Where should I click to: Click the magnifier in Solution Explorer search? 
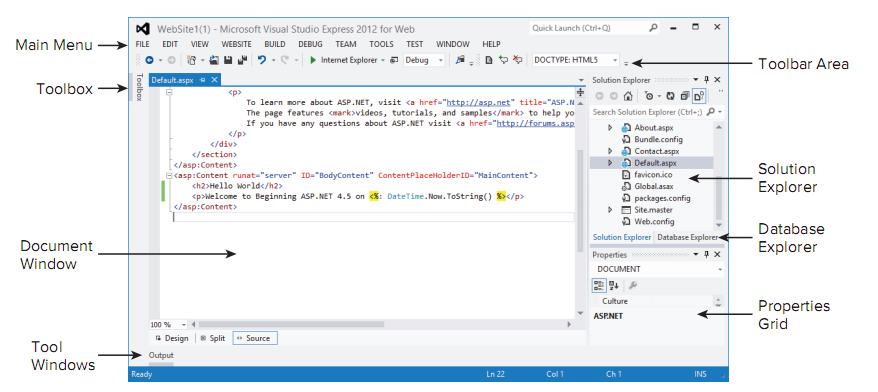click(711, 112)
